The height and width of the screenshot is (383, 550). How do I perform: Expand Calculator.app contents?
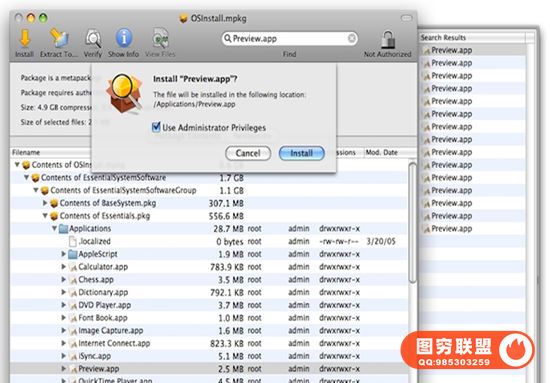[63, 267]
